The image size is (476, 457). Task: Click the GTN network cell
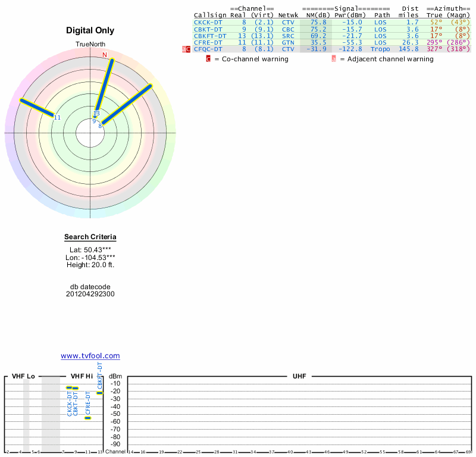coord(288,43)
